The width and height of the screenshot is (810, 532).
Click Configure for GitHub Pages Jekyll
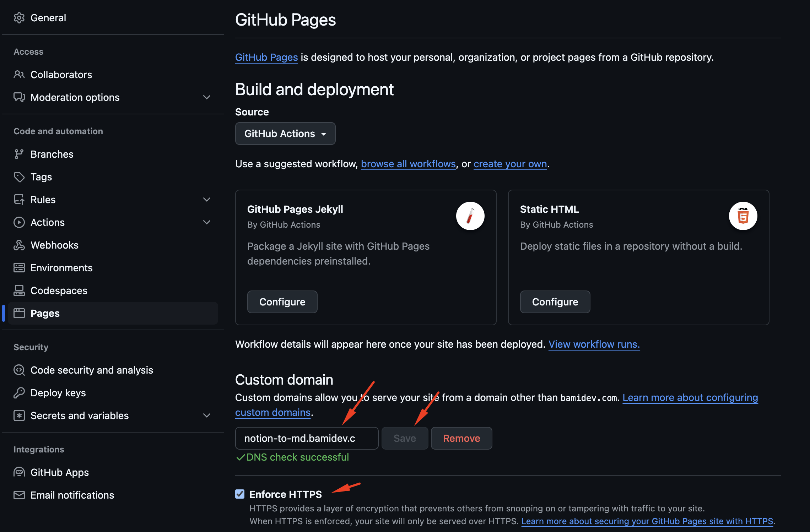[x=282, y=302]
